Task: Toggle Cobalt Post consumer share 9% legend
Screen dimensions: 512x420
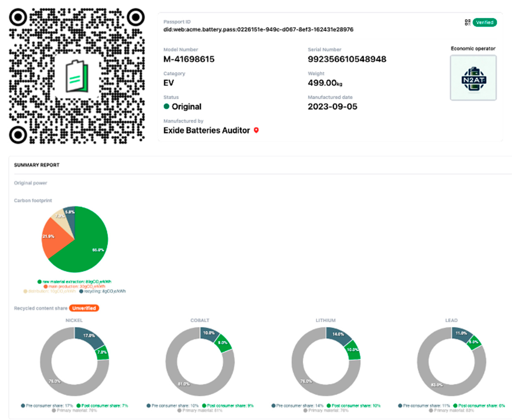Action: (x=228, y=406)
